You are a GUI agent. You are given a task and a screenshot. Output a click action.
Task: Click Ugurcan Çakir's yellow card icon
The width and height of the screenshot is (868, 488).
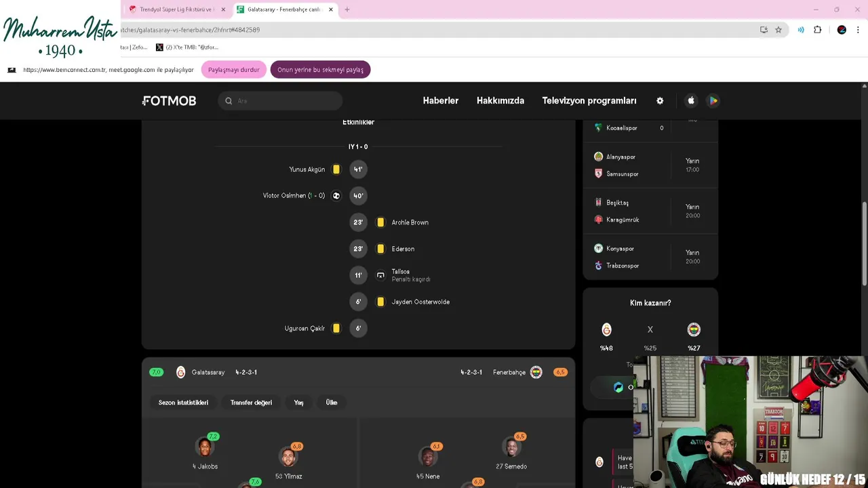pyautogui.click(x=336, y=328)
